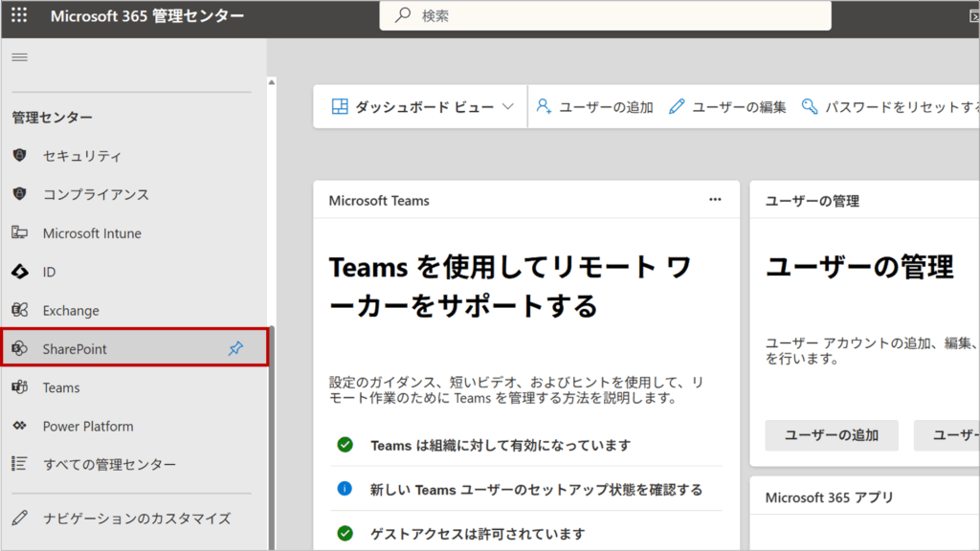This screenshot has width=980, height=551.
Task: Click the sidebar vertical scrollbar thumb
Action: pyautogui.click(x=271, y=437)
